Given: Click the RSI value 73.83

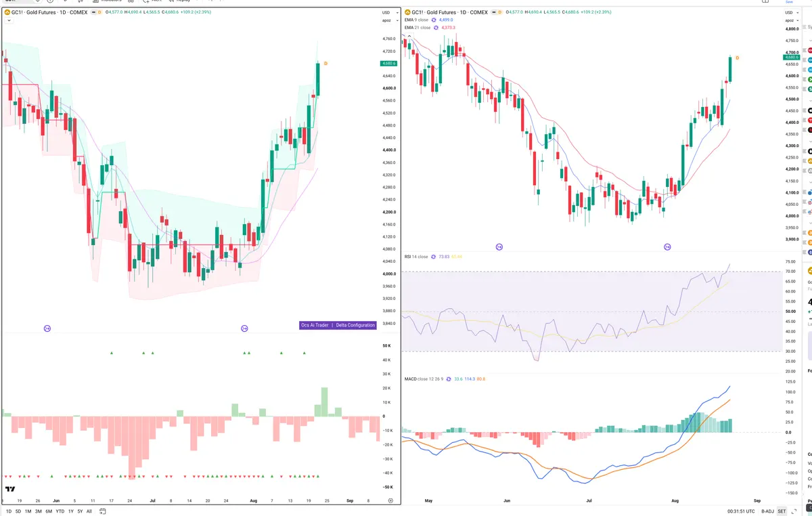Looking at the screenshot, I should point(444,257).
